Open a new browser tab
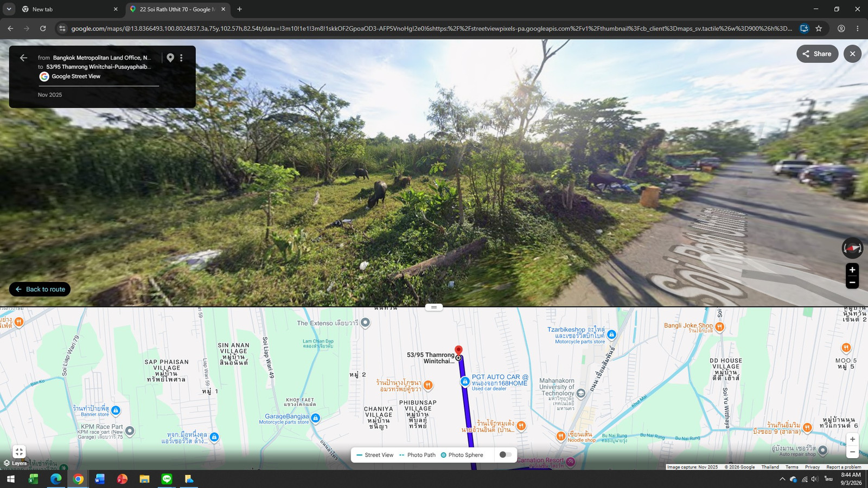The height and width of the screenshot is (488, 868). [239, 9]
